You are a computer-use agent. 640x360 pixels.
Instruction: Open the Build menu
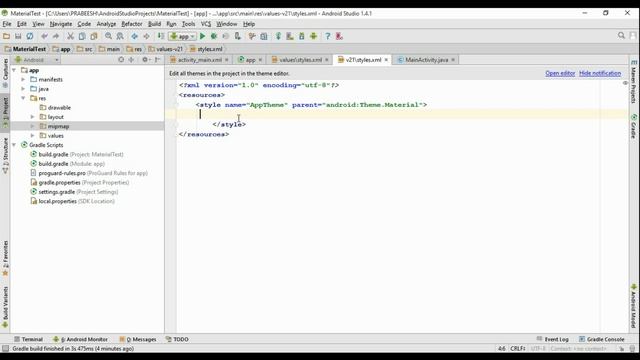pyautogui.click(x=154, y=24)
